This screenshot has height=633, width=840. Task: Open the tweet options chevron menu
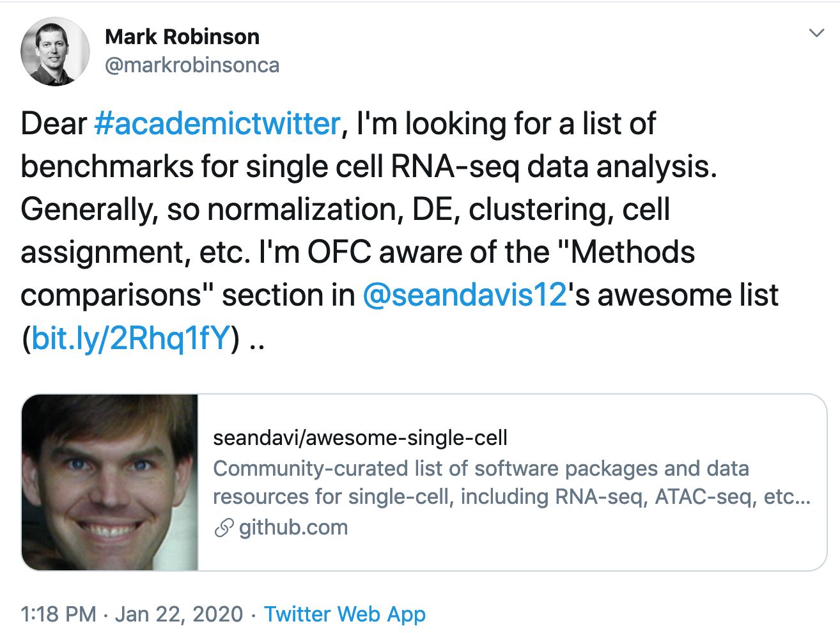coord(816,33)
